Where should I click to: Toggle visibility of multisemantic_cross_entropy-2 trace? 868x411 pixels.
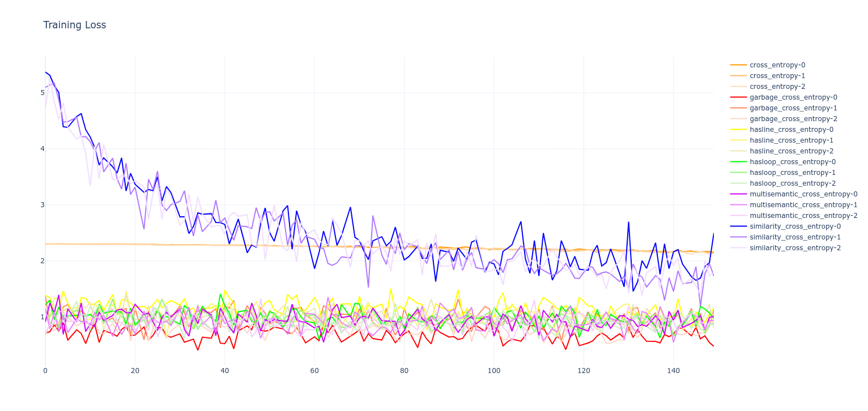(x=805, y=215)
